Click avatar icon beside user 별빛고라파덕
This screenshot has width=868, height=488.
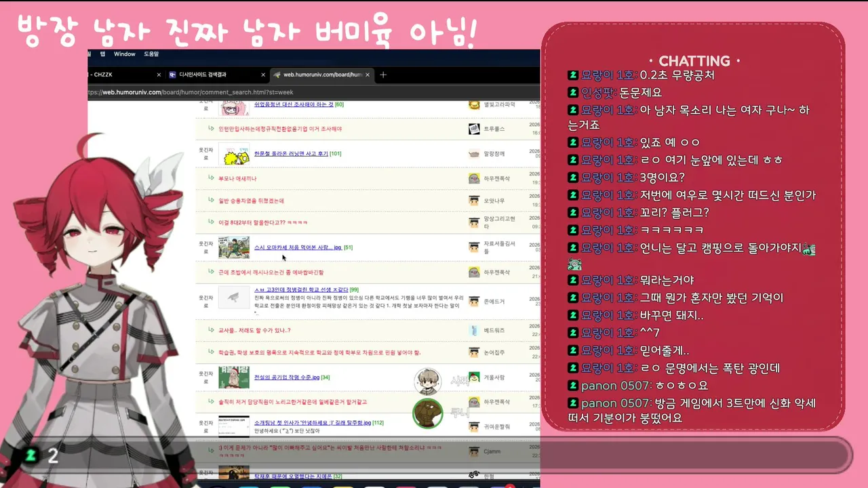tap(475, 105)
